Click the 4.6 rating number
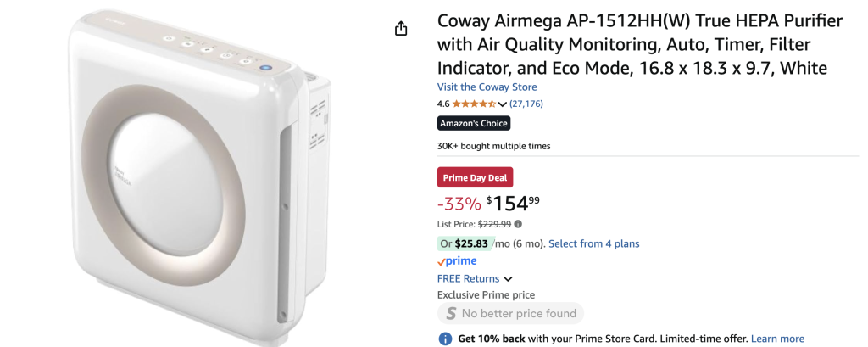Image resolution: width=868 pixels, height=347 pixels. [443, 104]
